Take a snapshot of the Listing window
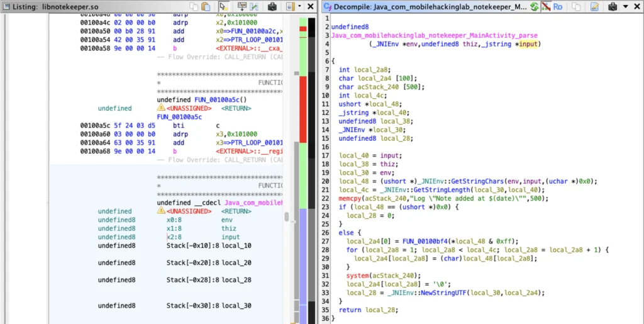The height and width of the screenshot is (324, 644). click(272, 6)
